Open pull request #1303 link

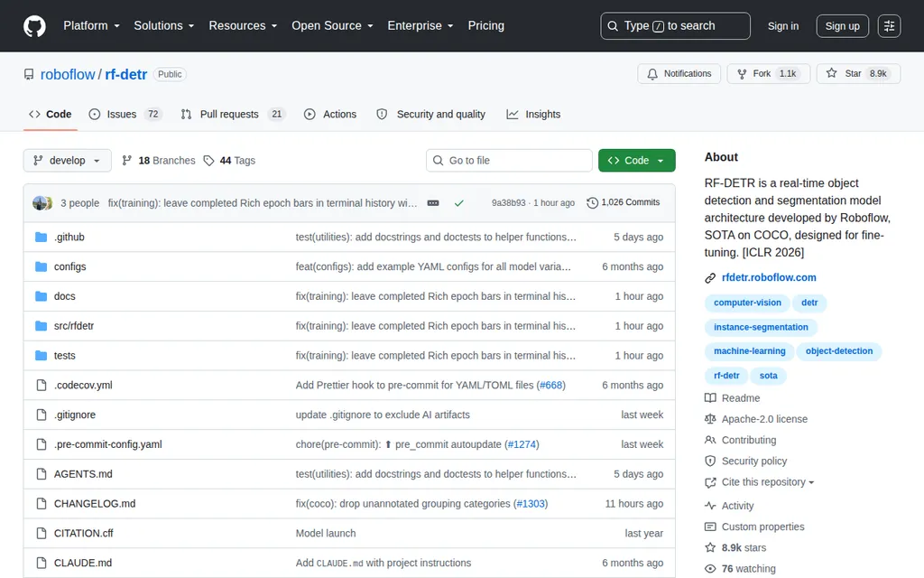531,504
